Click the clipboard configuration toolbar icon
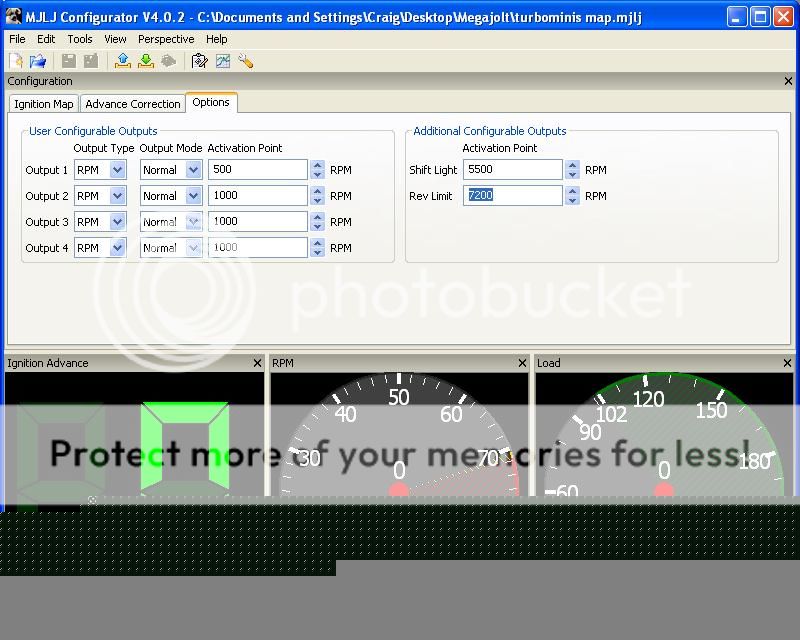 200,61
